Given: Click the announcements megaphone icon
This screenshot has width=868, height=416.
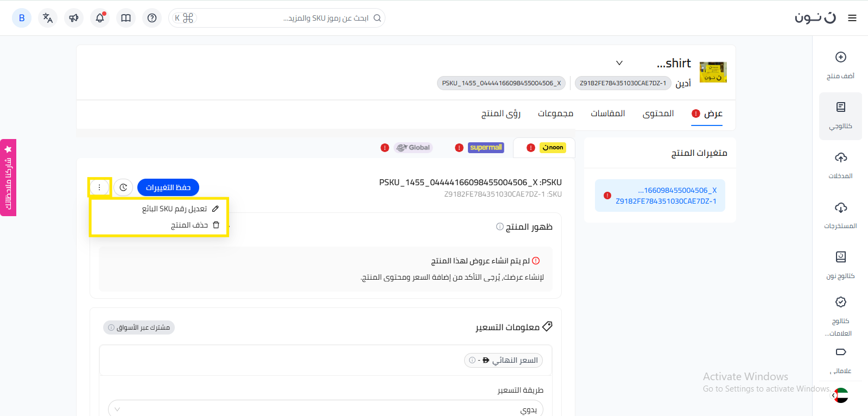Looking at the screenshot, I should click(74, 18).
